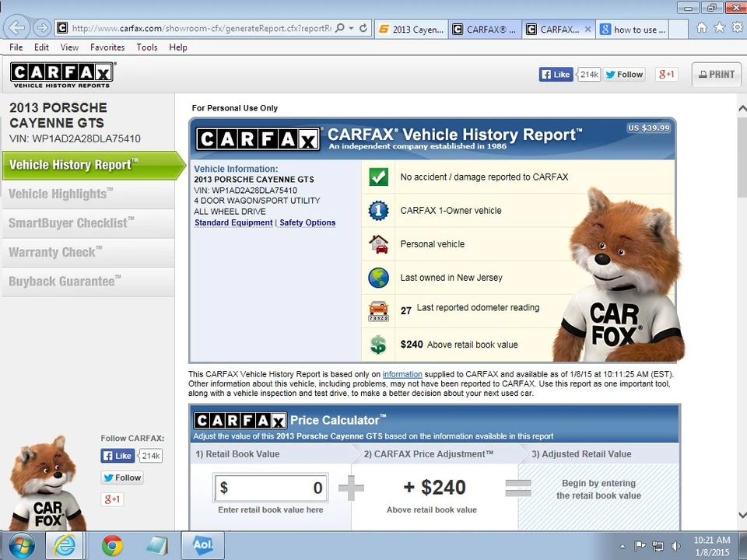Open Favorites star icon
Screen dimensions: 747x560
(719, 28)
